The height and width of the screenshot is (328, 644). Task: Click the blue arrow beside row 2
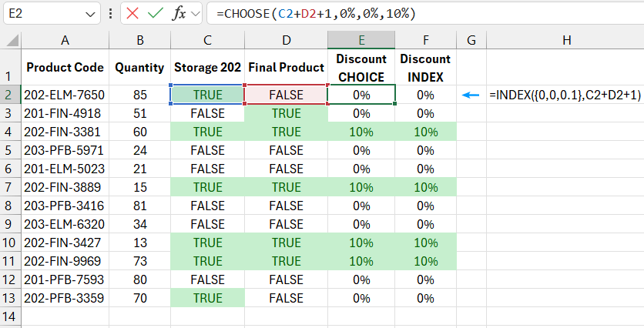point(470,95)
